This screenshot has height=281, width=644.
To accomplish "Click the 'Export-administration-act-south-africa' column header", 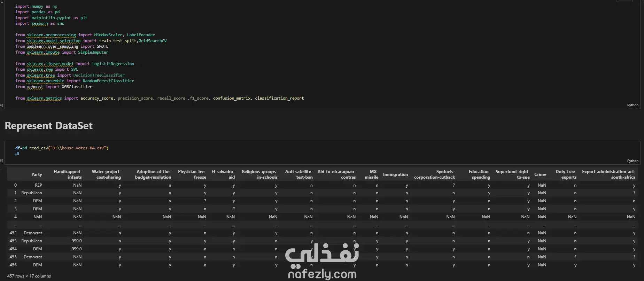I will click(608, 174).
